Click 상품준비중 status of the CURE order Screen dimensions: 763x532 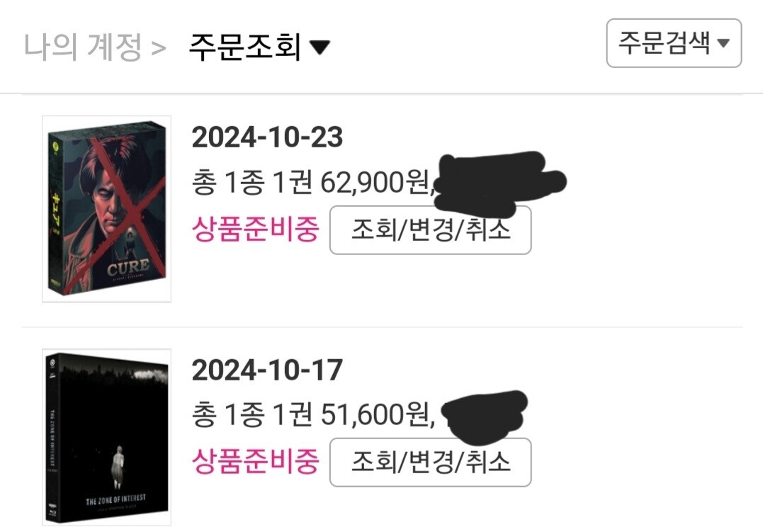pyautogui.click(x=256, y=229)
